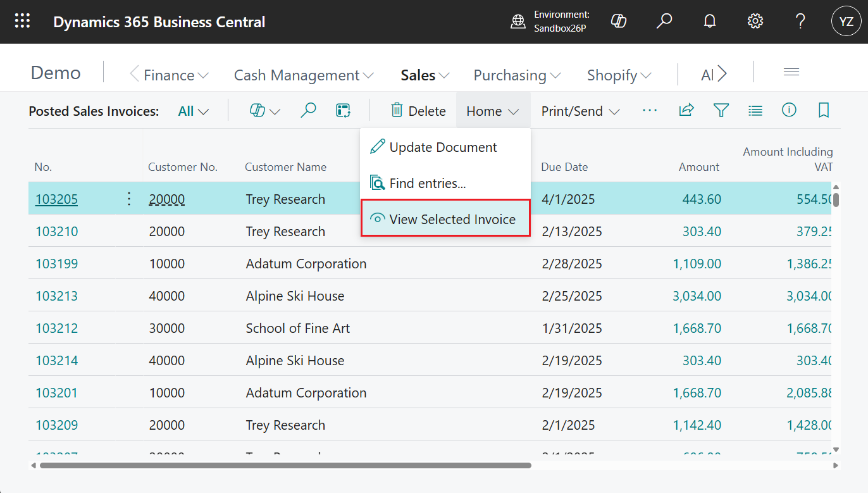The image size is (868, 493).
Task: Bookmark this page with the bookmark icon
Action: [824, 110]
